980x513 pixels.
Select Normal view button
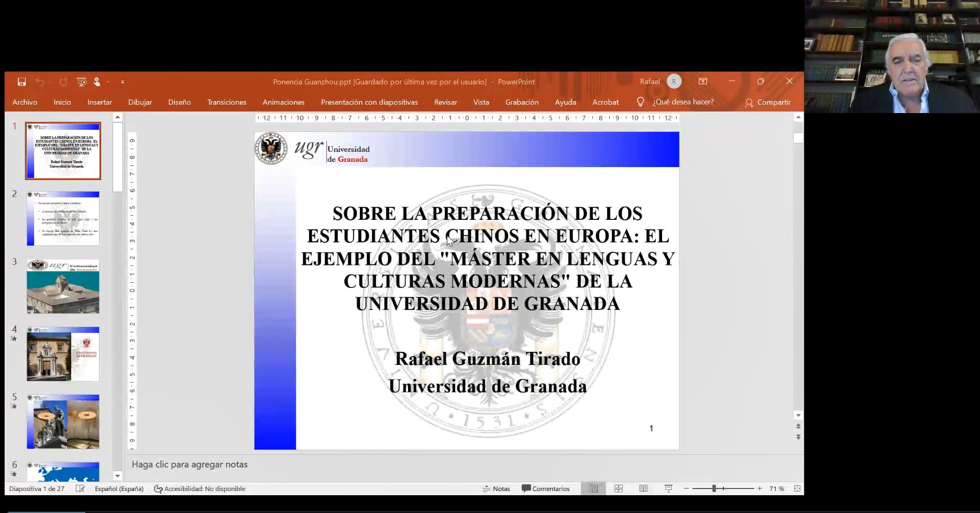pyautogui.click(x=593, y=488)
